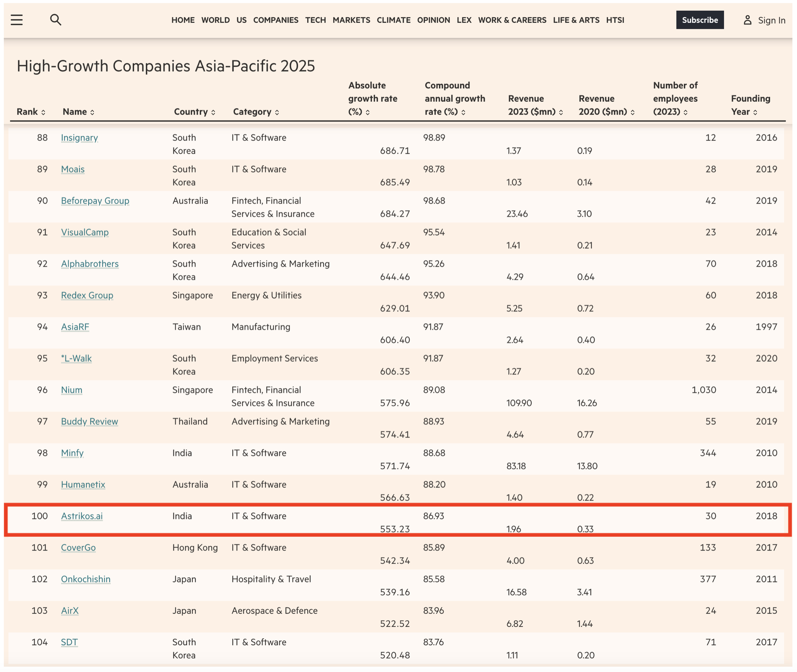The image size is (797, 672).
Task: Click the search magnifier icon
Action: 55,20
